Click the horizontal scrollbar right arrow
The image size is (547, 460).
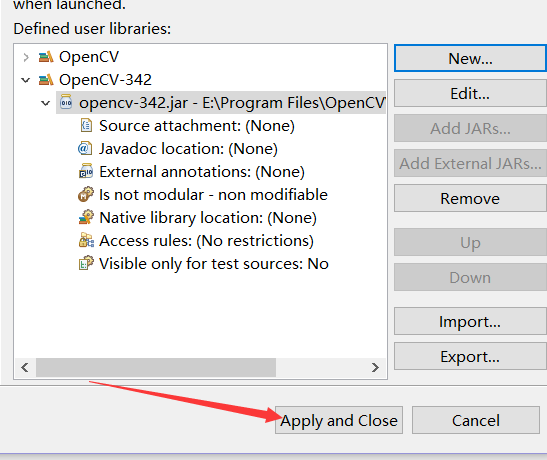(375, 367)
